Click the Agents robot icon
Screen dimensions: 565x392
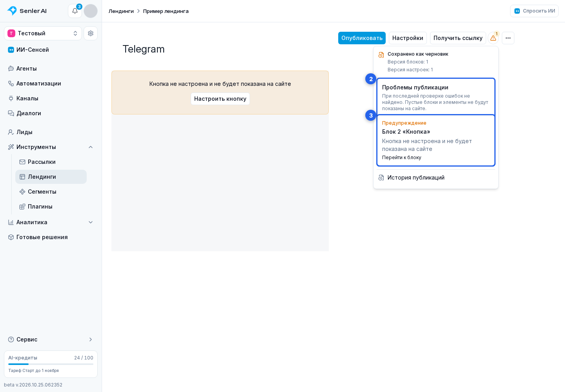(11, 69)
